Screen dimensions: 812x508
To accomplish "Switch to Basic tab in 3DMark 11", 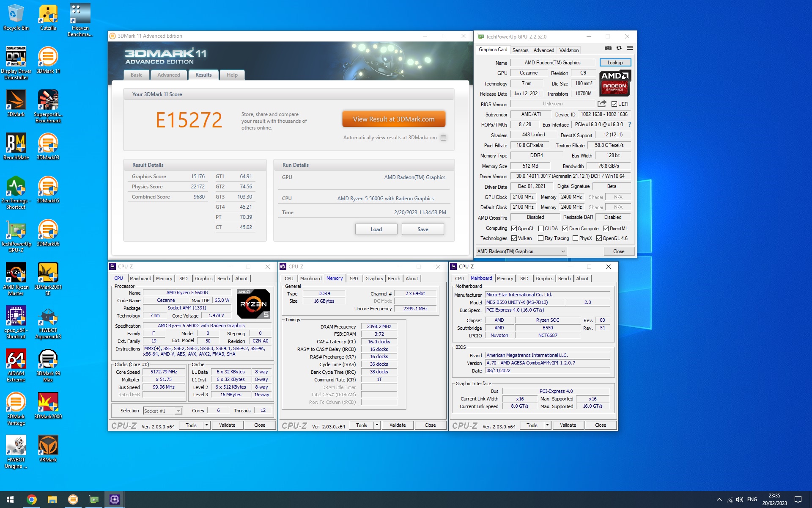I will (x=137, y=75).
